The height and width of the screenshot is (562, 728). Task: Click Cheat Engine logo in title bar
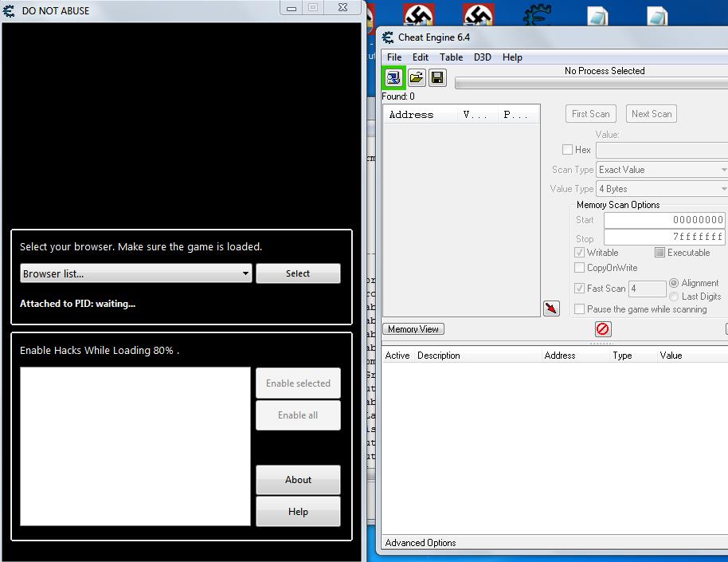388,37
